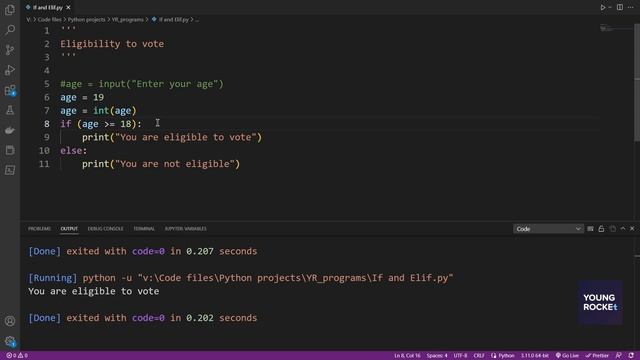Close the bottom output panel

click(632, 229)
